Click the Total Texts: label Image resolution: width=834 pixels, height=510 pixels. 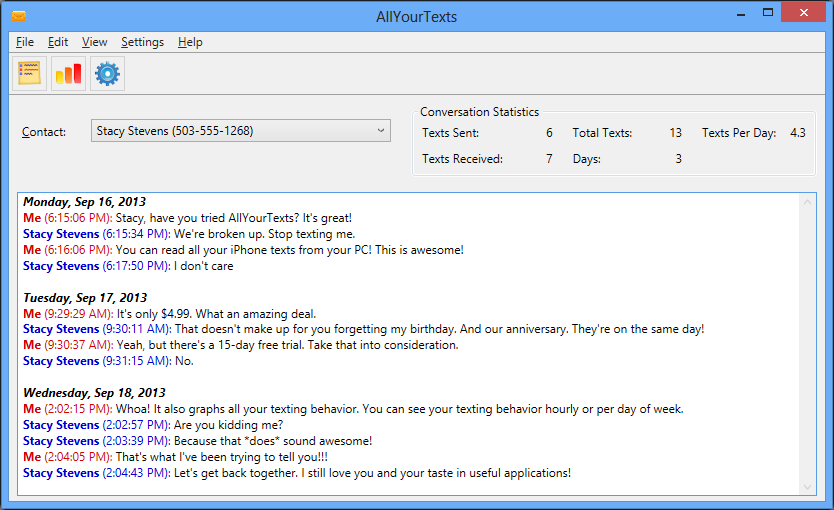click(x=602, y=132)
